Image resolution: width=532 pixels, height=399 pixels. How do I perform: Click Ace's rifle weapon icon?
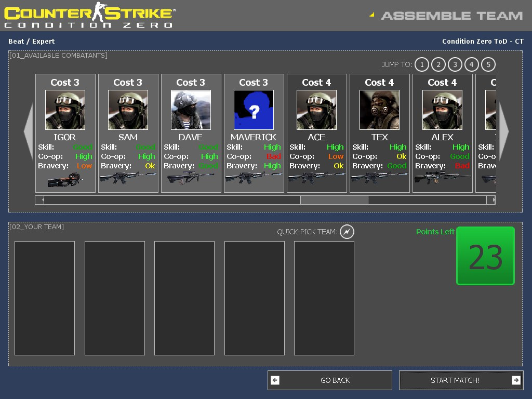pyautogui.click(x=316, y=181)
